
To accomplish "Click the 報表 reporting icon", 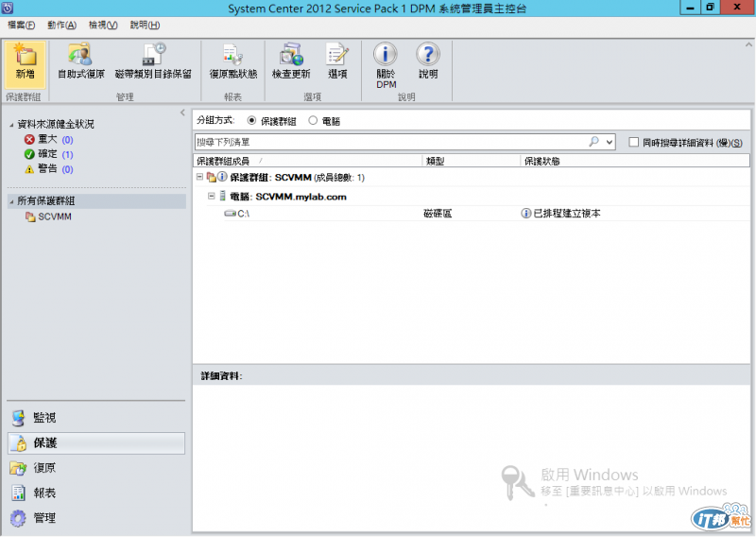I will [18, 493].
